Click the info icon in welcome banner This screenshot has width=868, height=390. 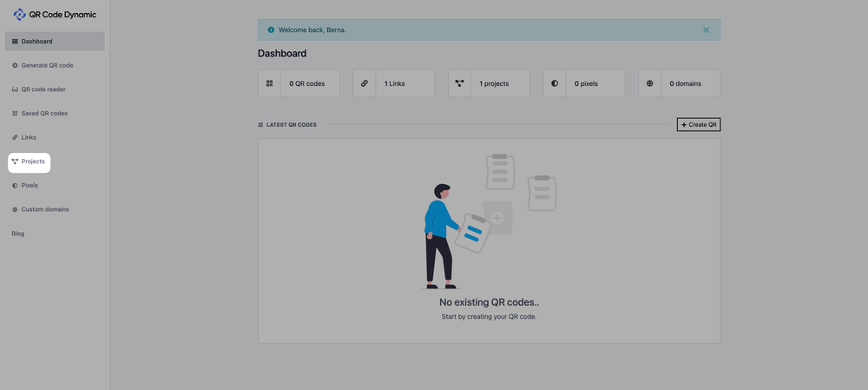pyautogui.click(x=271, y=30)
